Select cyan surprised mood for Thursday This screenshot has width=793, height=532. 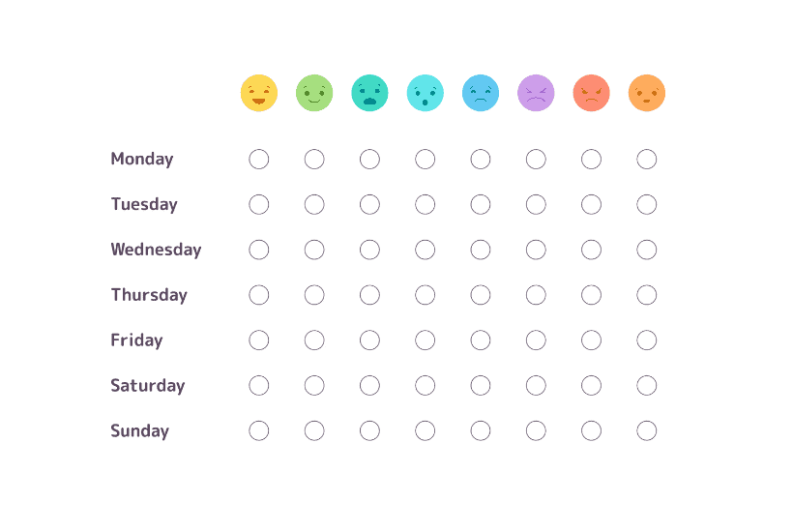pyautogui.click(x=425, y=295)
